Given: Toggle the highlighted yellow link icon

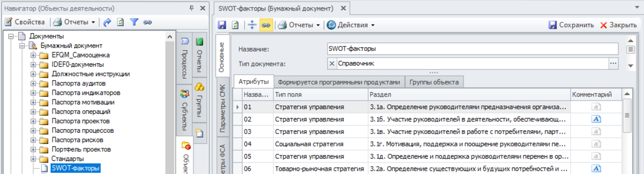Looking at the screenshot, I should (266, 25).
